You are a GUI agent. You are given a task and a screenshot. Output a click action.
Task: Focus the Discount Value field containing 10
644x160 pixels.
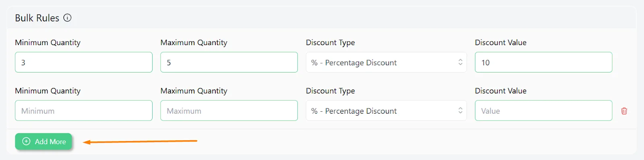(543, 62)
